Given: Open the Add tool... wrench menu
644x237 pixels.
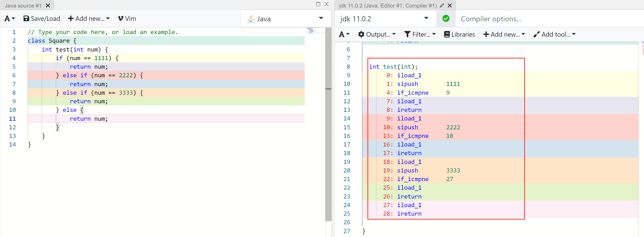Looking at the screenshot, I should (554, 34).
